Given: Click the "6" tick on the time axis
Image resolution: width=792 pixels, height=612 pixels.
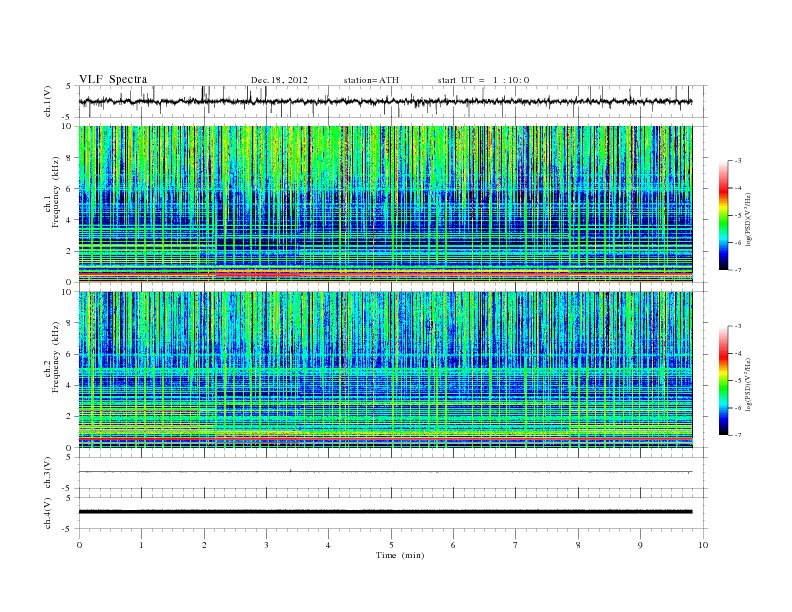Looking at the screenshot, I should pyautogui.click(x=453, y=545).
